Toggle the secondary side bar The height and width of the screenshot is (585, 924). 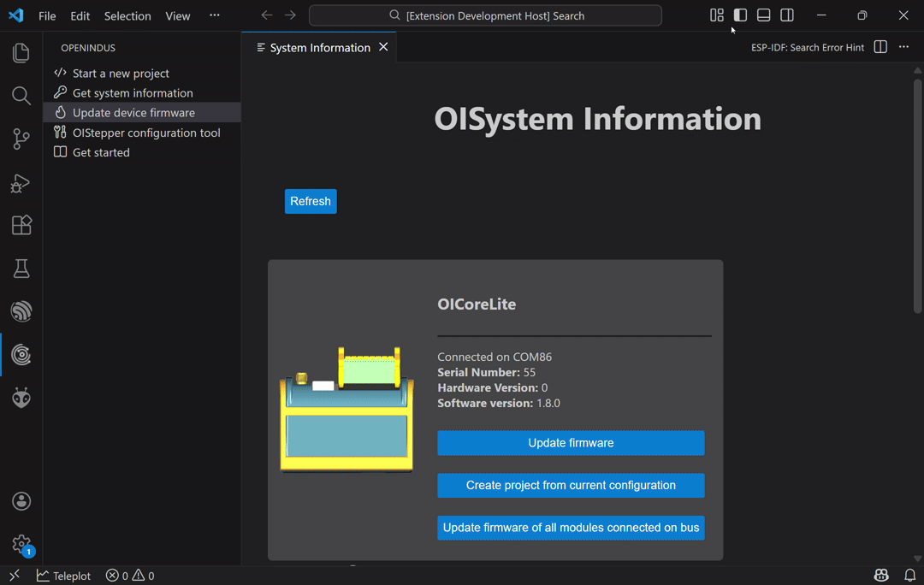point(787,15)
